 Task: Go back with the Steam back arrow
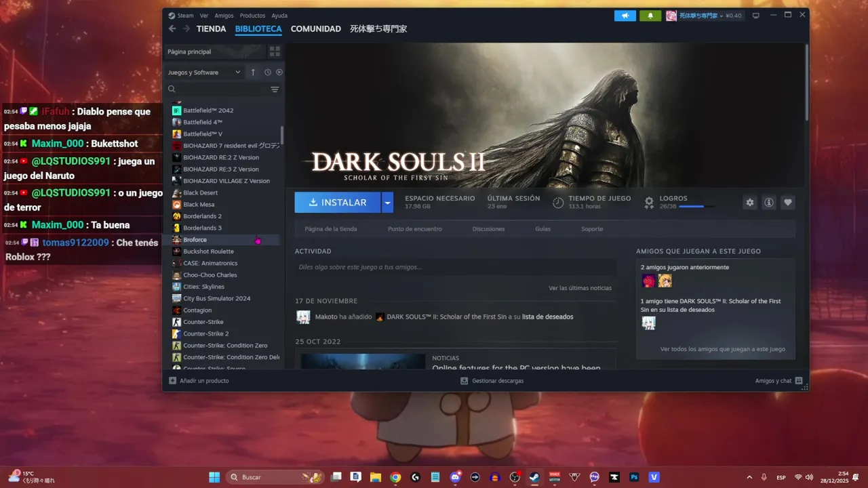click(x=172, y=28)
